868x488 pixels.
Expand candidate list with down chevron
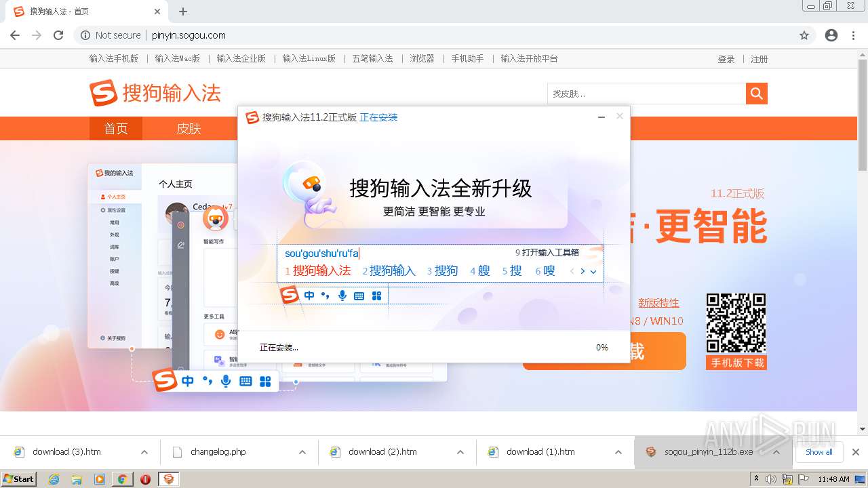(x=593, y=271)
